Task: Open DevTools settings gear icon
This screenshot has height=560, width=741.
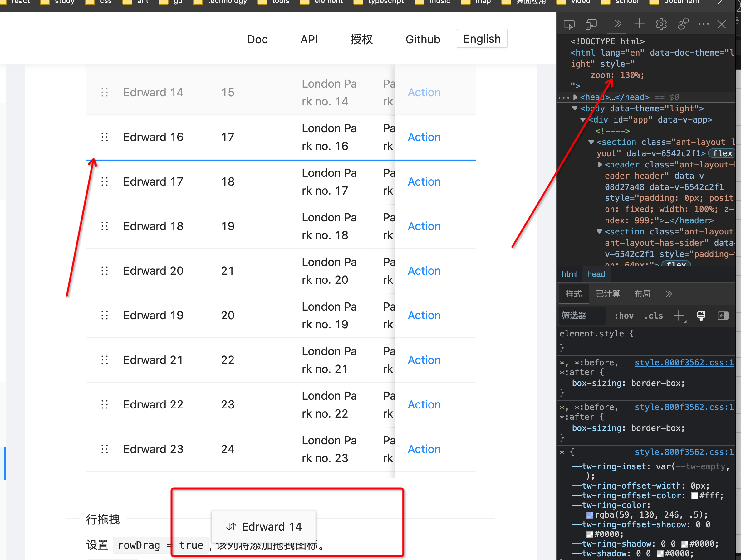Action: click(661, 24)
